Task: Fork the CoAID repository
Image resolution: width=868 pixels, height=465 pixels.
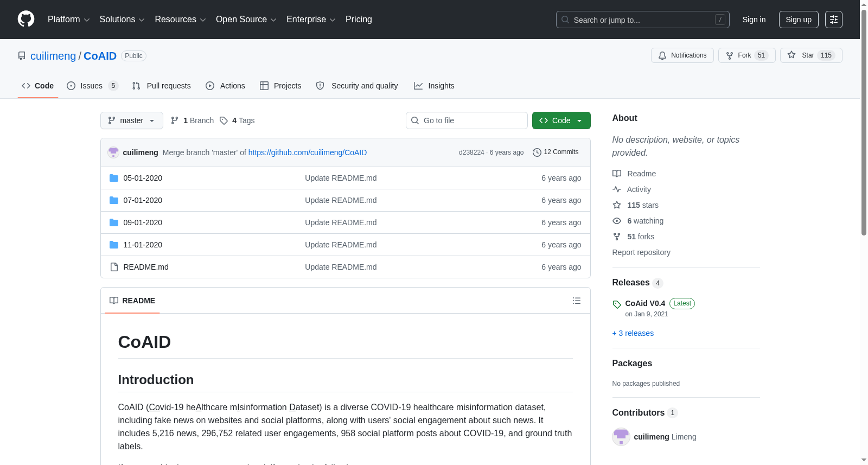Action: (x=747, y=55)
